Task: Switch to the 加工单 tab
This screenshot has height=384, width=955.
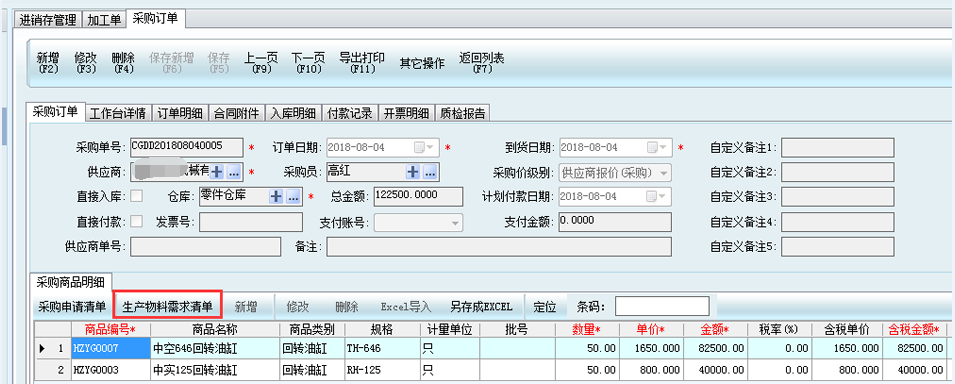Action: [x=104, y=20]
